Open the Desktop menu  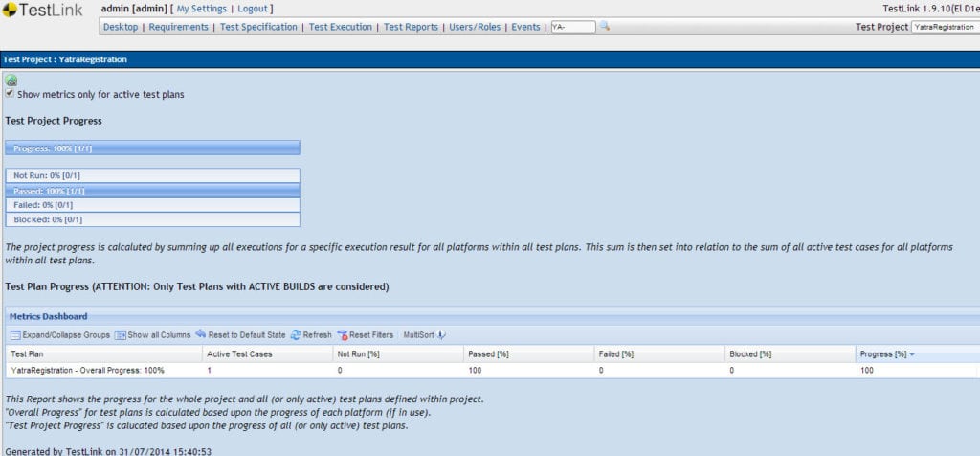point(121,27)
